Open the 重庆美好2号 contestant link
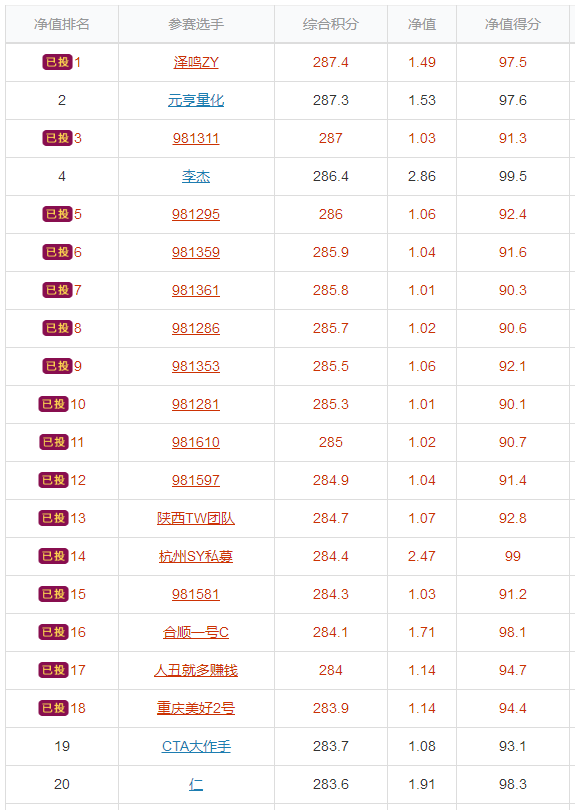Screen dimensions: 575x810 pyautogui.click(x=196, y=708)
